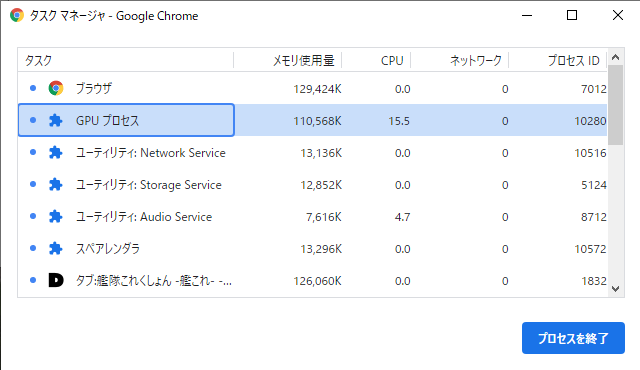Click memory value 110,568K

(318, 121)
